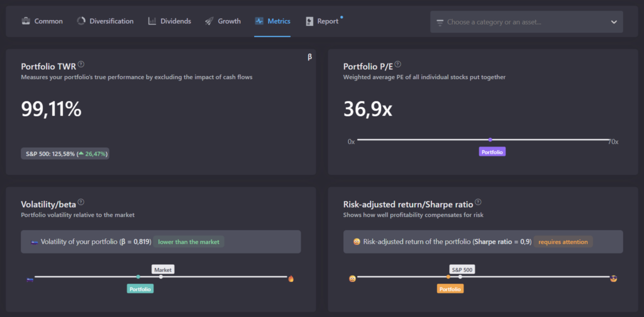Image resolution: width=644 pixels, height=317 pixels.
Task: Click the fire emoji on volatility scale
Action: [x=291, y=278]
